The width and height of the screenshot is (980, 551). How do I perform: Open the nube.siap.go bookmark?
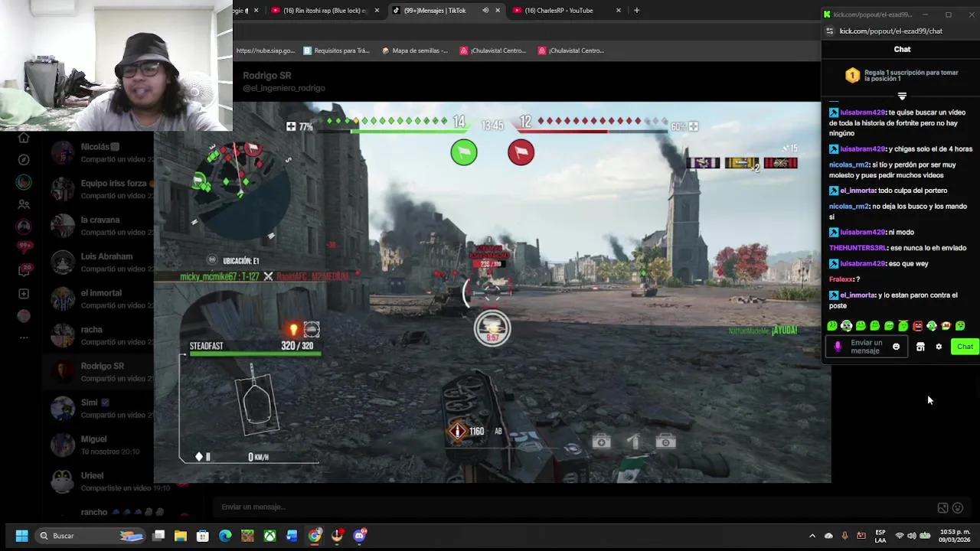(x=265, y=51)
